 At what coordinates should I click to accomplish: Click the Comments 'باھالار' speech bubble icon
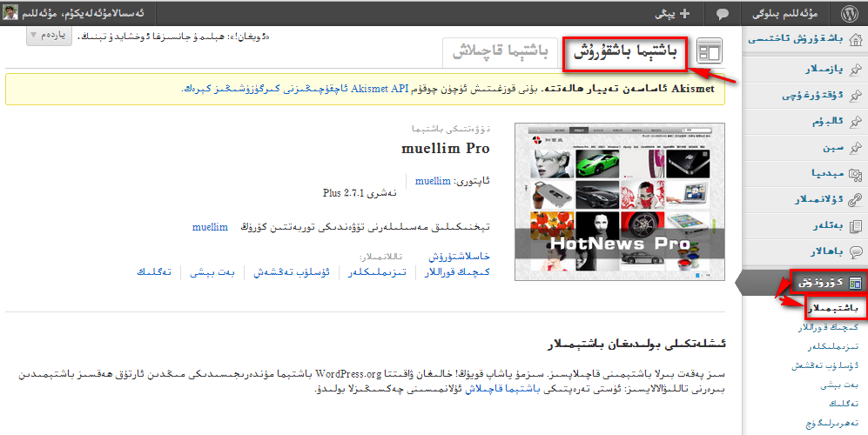pos(855,251)
